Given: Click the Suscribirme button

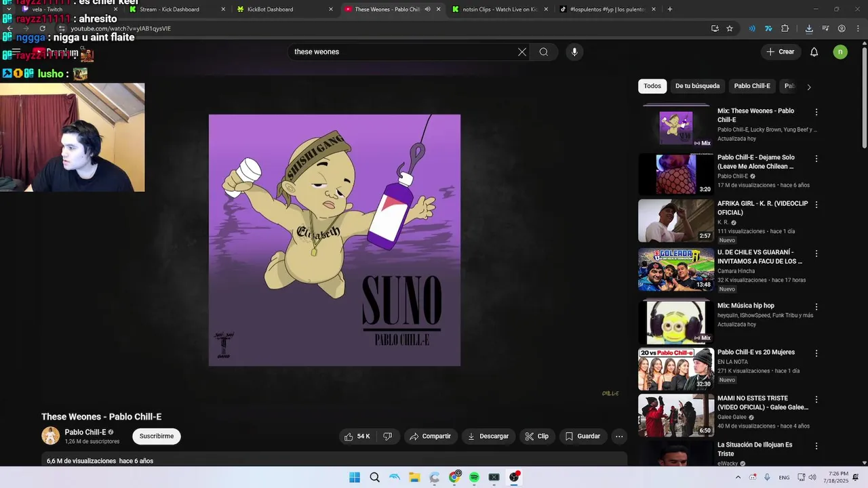Looking at the screenshot, I should point(157,436).
